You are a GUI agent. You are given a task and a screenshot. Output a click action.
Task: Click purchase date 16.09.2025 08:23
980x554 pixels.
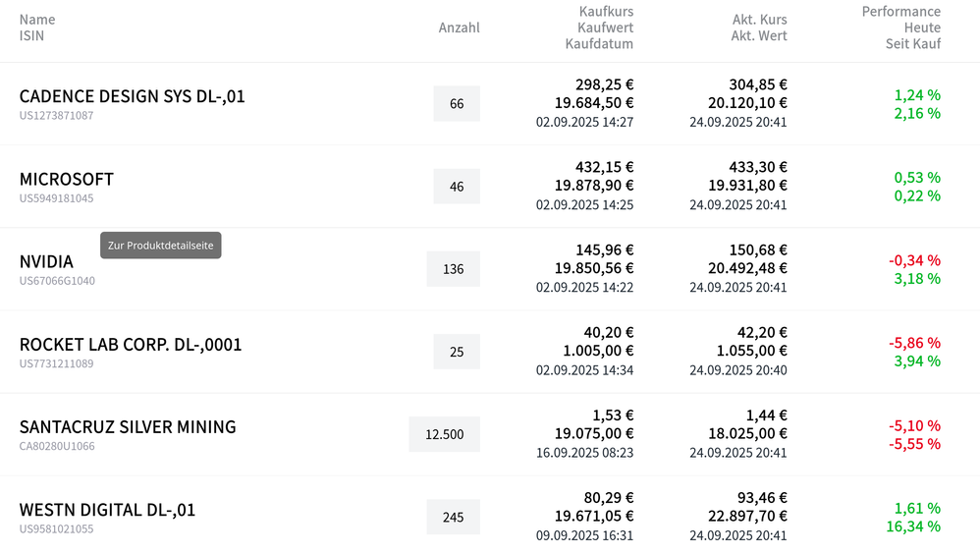584,453
